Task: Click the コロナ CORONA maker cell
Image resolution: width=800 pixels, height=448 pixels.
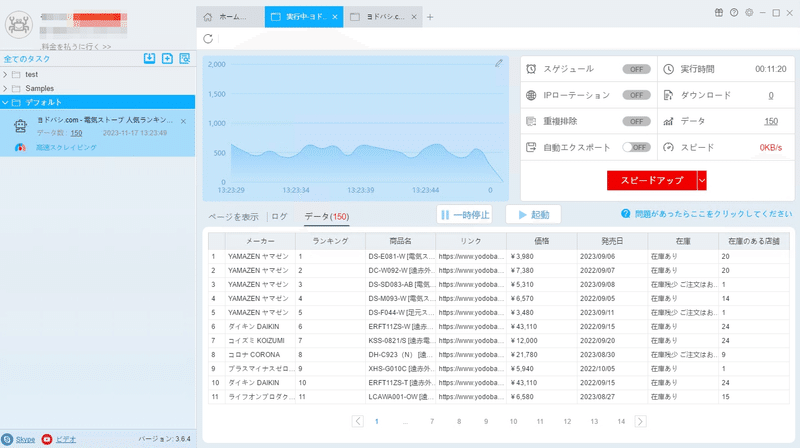Action: point(260,355)
